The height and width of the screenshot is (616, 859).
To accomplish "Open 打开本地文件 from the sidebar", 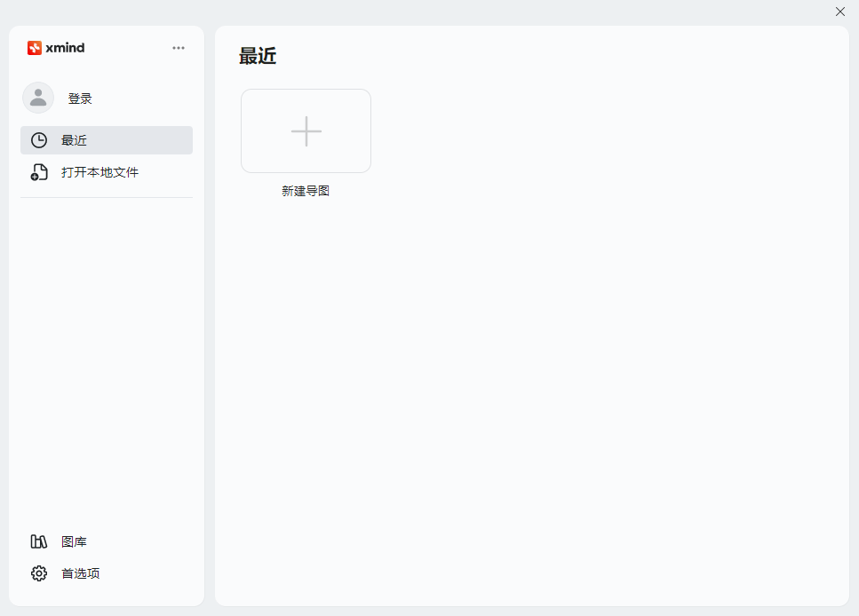I will [x=99, y=172].
